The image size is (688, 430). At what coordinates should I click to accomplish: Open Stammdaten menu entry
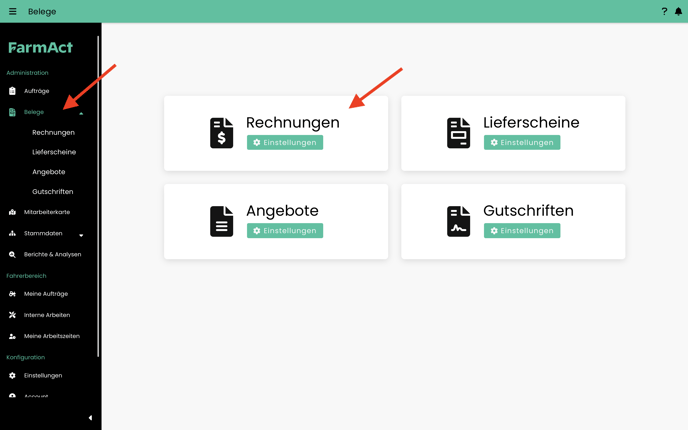click(43, 233)
